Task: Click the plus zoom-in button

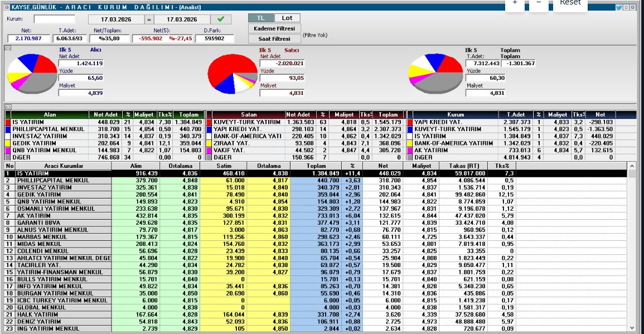Action: [x=515, y=4]
